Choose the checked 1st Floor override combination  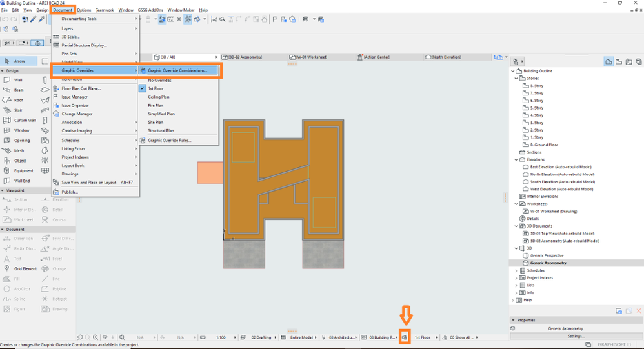coord(156,88)
